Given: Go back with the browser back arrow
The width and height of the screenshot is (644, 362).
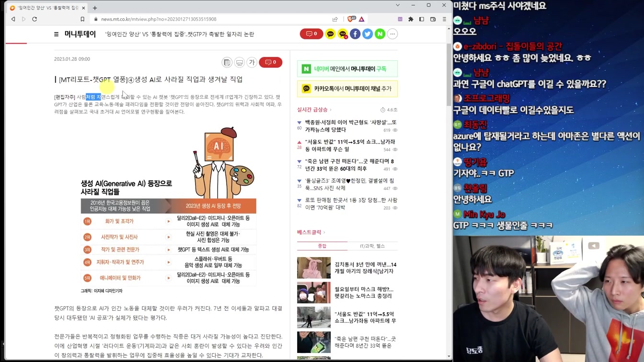Looking at the screenshot, I should pyautogui.click(x=13, y=19).
